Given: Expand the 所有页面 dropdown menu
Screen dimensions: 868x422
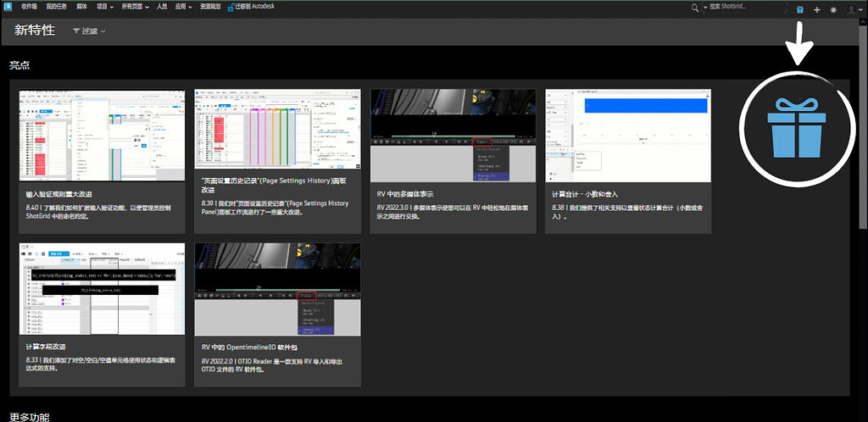Looking at the screenshot, I should coord(135,7).
